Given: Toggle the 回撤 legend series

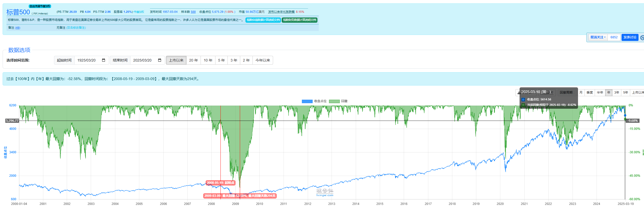Looking at the screenshot, I should click(x=338, y=101).
